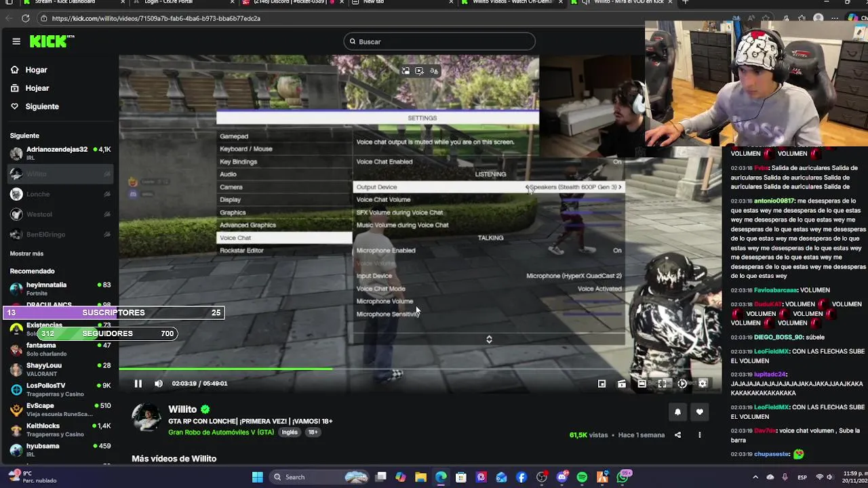This screenshot has width=868, height=488.
Task: Reload the browser page
Action: [26, 18]
